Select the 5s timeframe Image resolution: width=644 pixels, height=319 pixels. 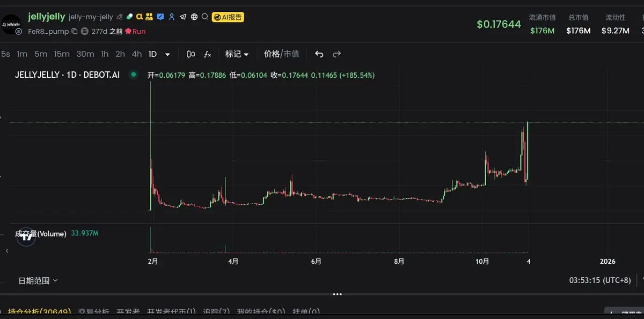[5, 54]
